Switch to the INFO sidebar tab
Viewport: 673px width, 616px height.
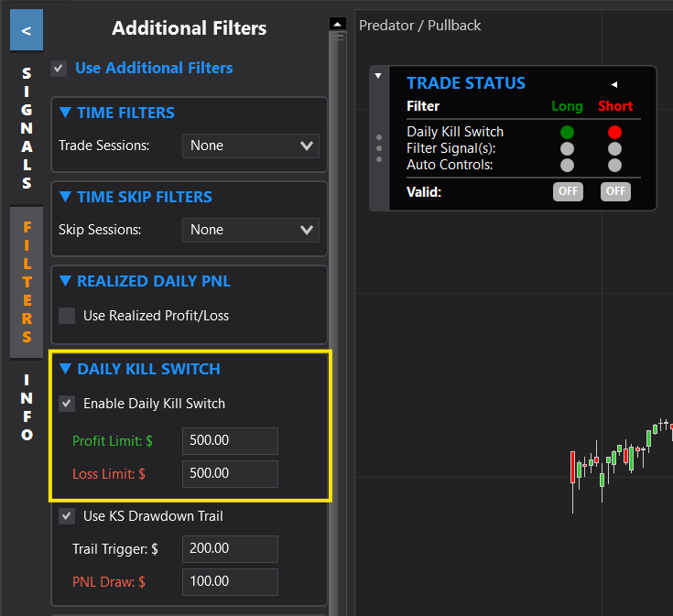[27, 406]
